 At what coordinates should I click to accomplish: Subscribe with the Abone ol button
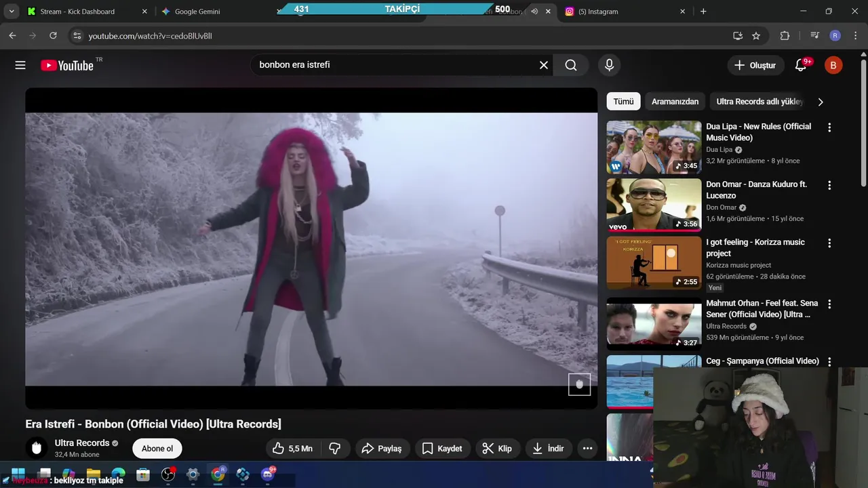pyautogui.click(x=157, y=449)
